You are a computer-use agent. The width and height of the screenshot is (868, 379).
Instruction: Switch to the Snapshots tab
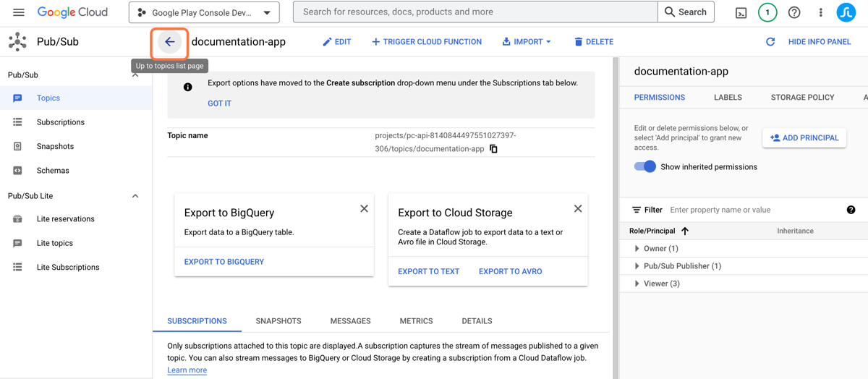click(278, 321)
